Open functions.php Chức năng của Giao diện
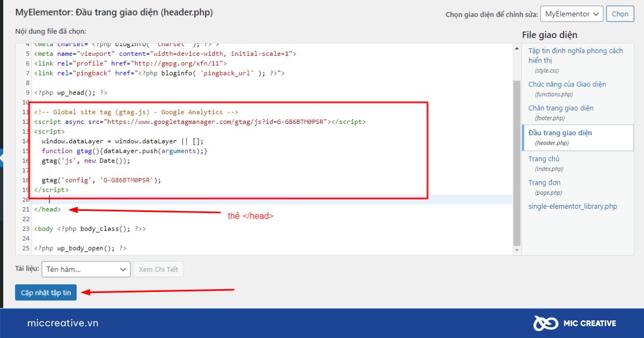 tap(567, 89)
